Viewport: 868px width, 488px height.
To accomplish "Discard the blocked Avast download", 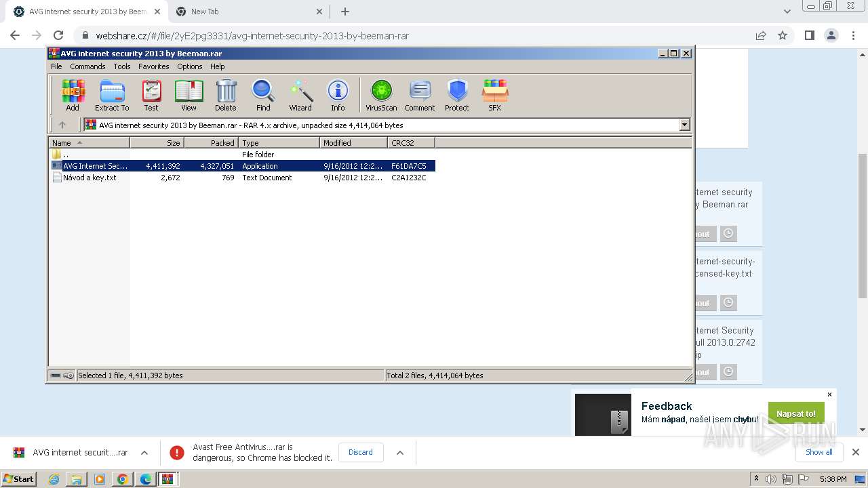I will point(361,452).
